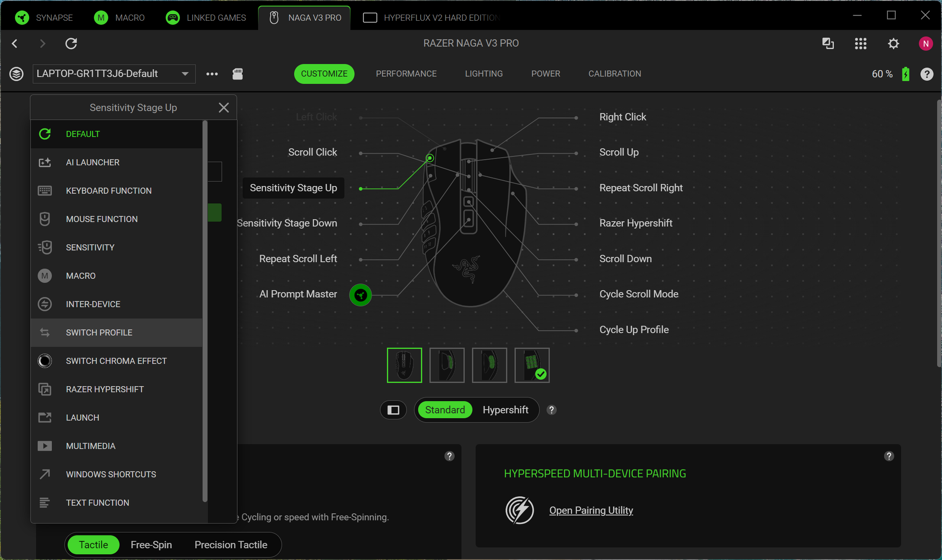
Task: Select Repeat Scroll Right mapping
Action: (x=641, y=188)
